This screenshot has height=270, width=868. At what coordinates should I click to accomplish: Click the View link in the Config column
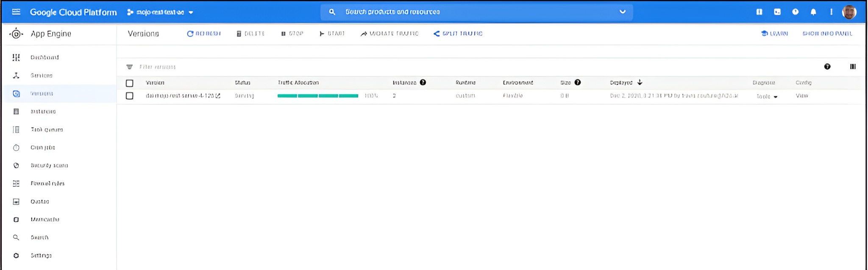point(801,96)
